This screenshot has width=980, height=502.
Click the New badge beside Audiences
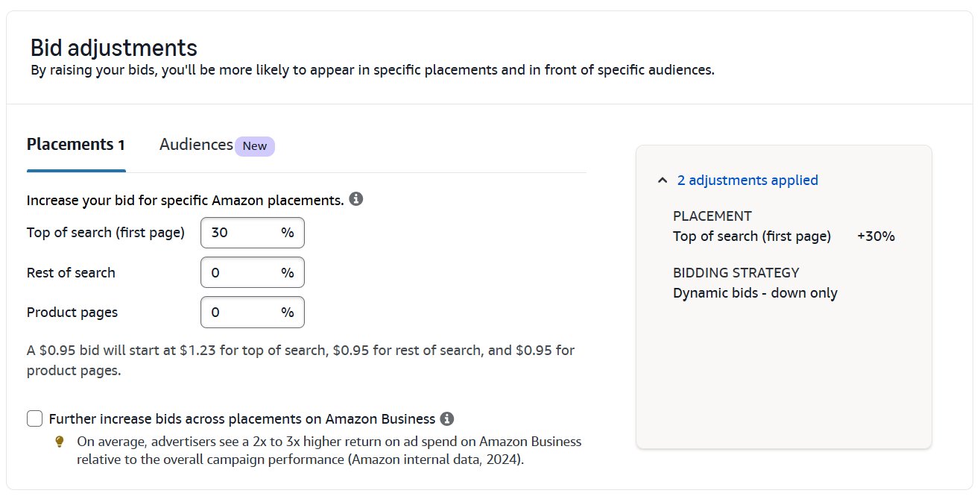point(255,145)
